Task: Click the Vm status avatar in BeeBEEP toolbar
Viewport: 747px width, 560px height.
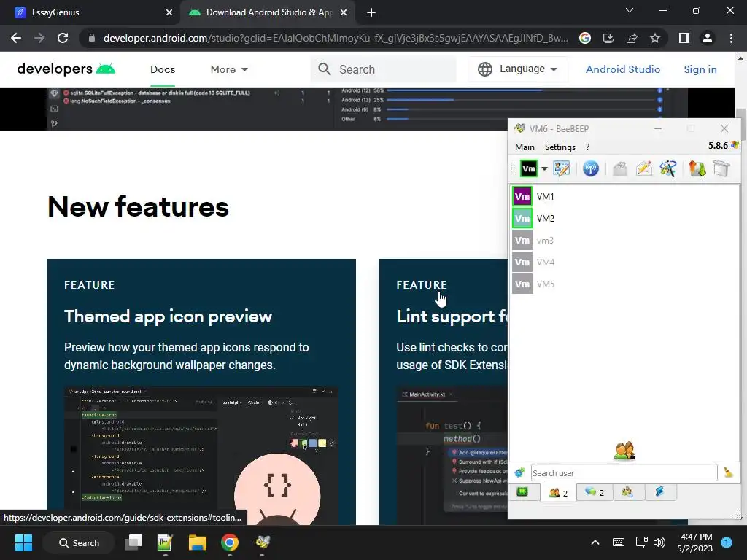Action: (528, 168)
